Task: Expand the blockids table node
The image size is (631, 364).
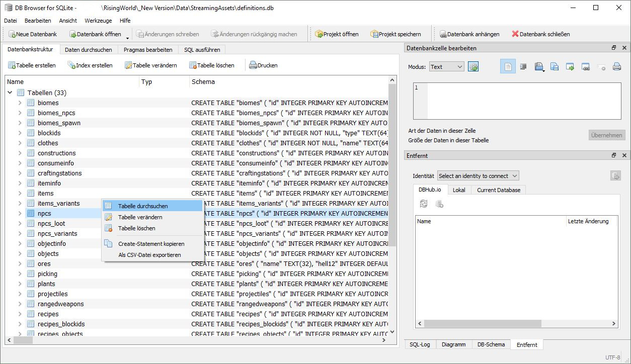Action: 20,133
